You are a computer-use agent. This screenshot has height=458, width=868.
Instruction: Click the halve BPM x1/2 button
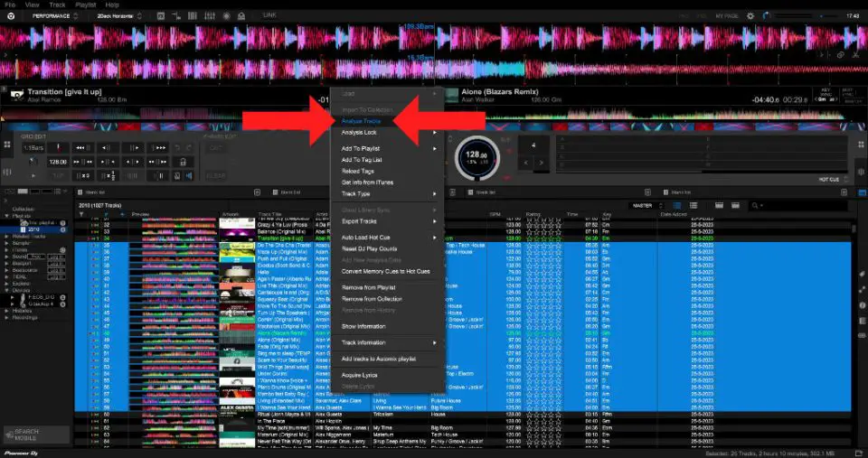click(108, 176)
